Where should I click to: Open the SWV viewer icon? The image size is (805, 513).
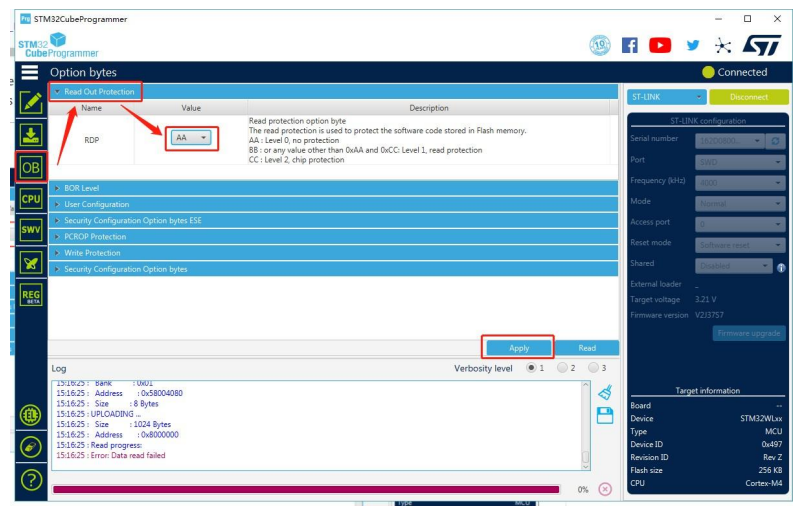(30, 230)
